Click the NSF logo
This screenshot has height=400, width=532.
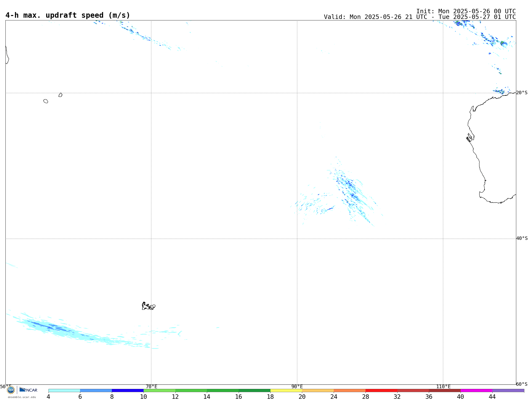[11, 390]
